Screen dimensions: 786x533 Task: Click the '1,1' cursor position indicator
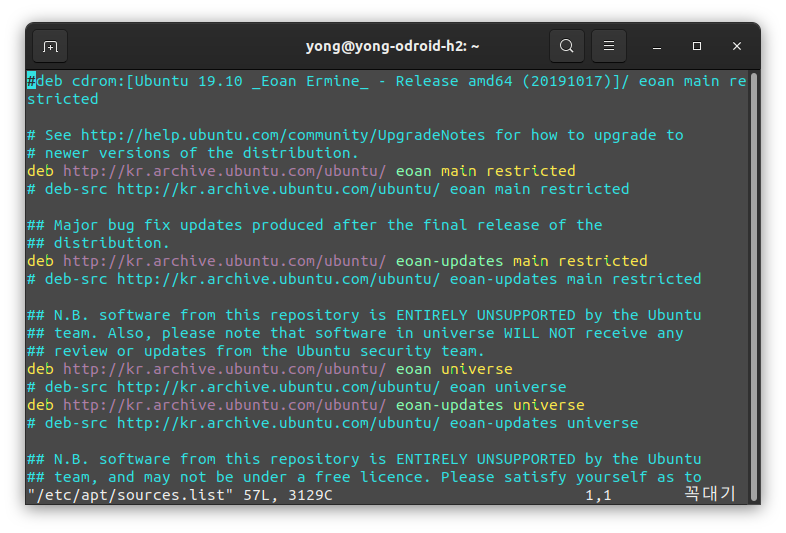click(x=599, y=495)
